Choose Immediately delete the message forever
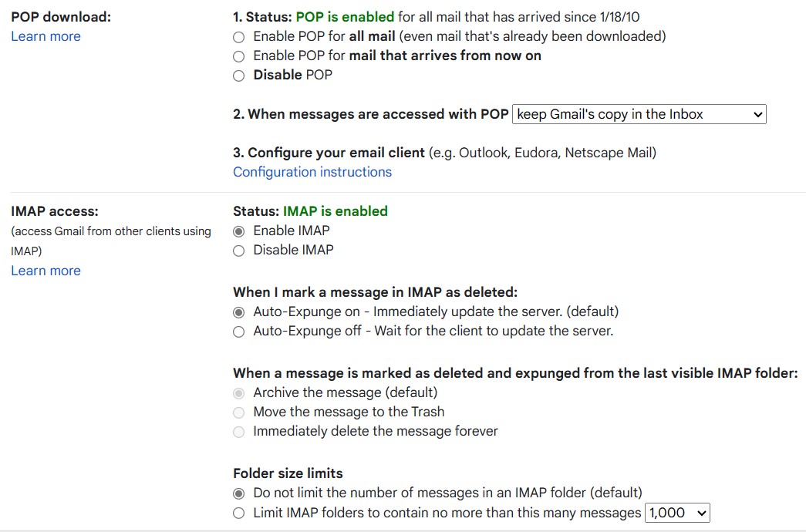This screenshot has width=806, height=532. click(x=239, y=431)
